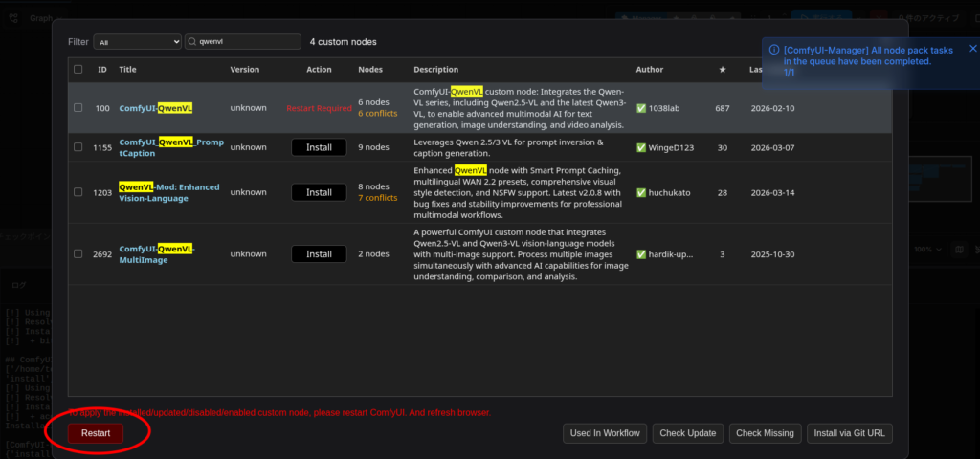980x459 pixels.
Task: Check the box for ComfyUI-QwenVL row 100
Action: pos(78,108)
